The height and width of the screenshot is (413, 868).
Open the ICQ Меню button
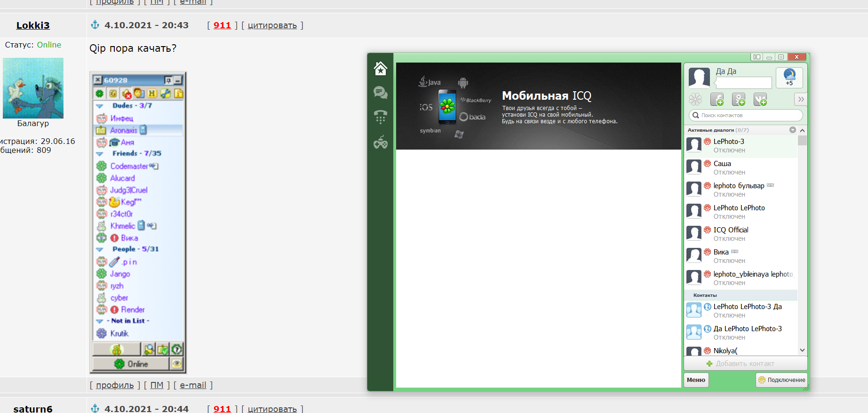point(696,380)
